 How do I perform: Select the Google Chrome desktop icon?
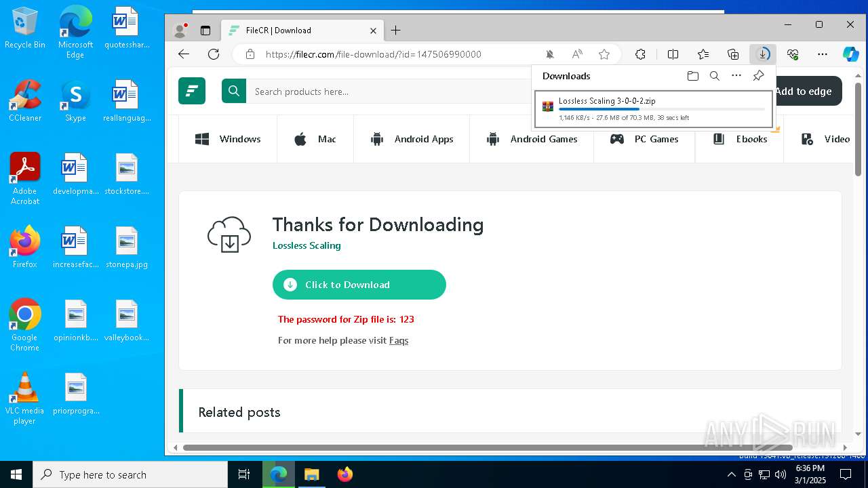25,325
